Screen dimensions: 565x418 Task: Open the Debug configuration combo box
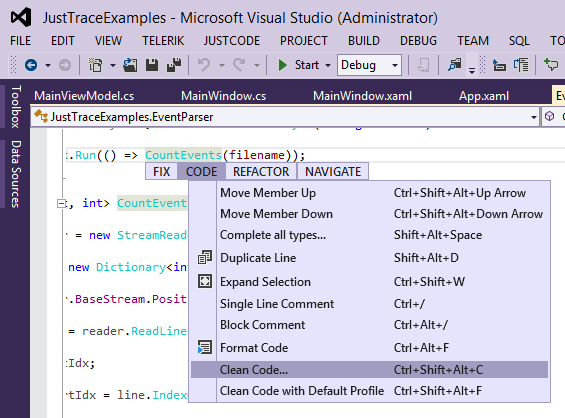[x=369, y=65]
